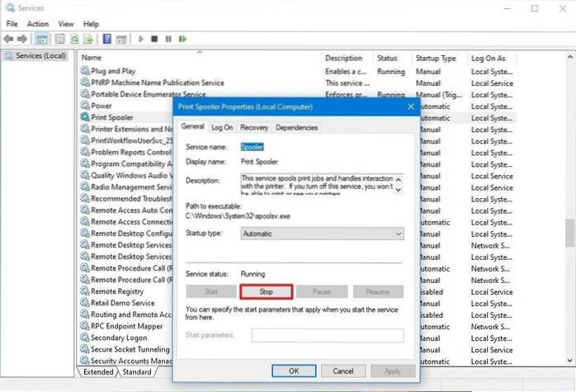Click the Forward arrow in the toolbar
The height and width of the screenshot is (392, 576).
[22, 38]
